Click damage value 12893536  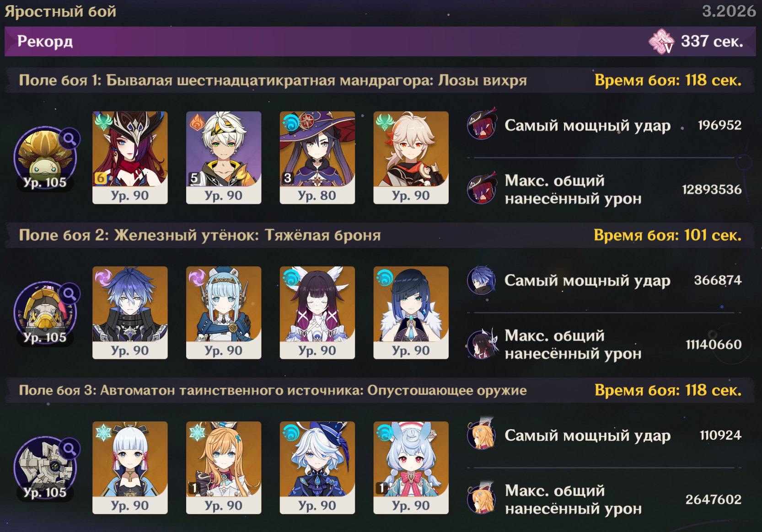(x=712, y=190)
